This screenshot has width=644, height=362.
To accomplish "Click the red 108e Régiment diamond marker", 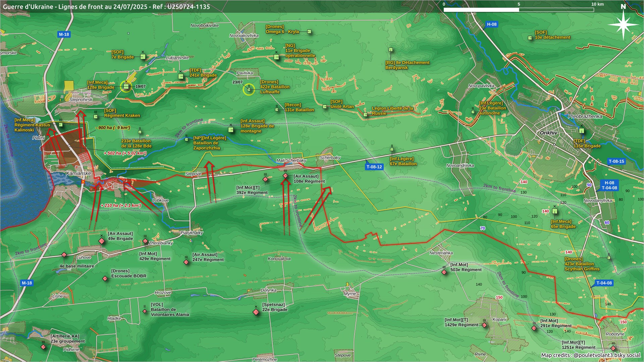I will (x=285, y=176).
